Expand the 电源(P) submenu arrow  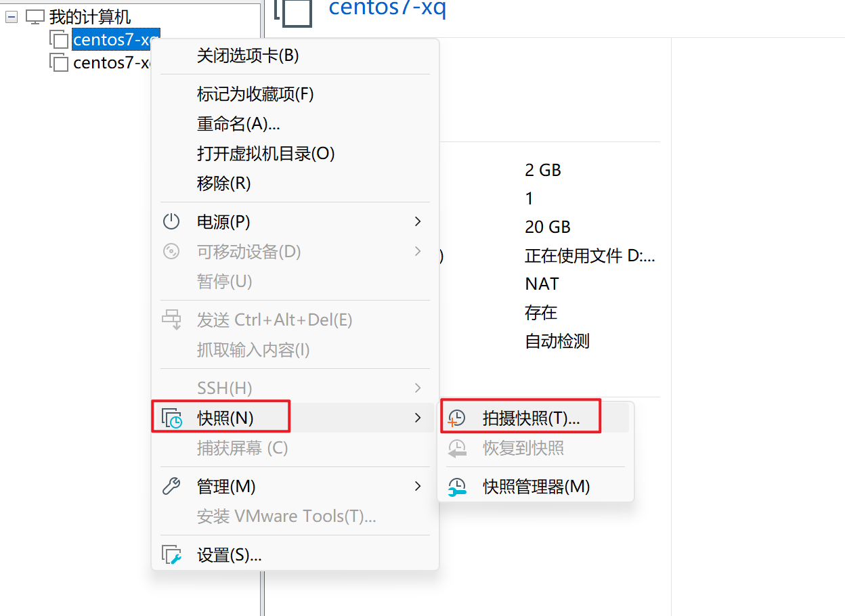[x=418, y=221]
